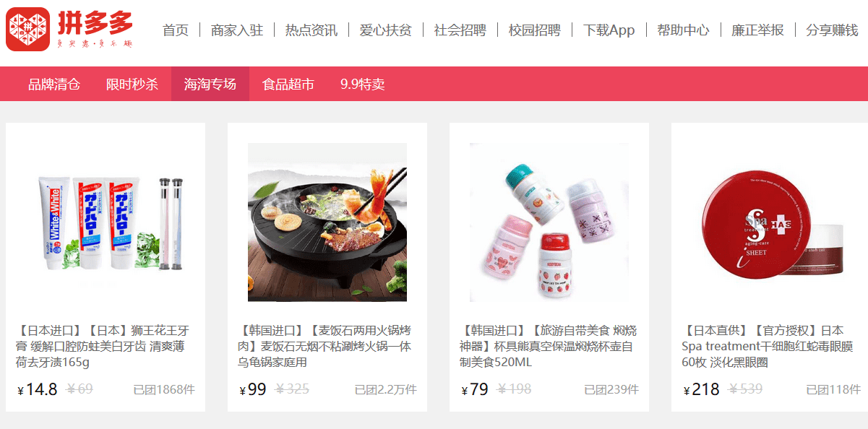Open 廉正举报 report link
Viewport: 868px width, 429px height.
[x=758, y=30]
